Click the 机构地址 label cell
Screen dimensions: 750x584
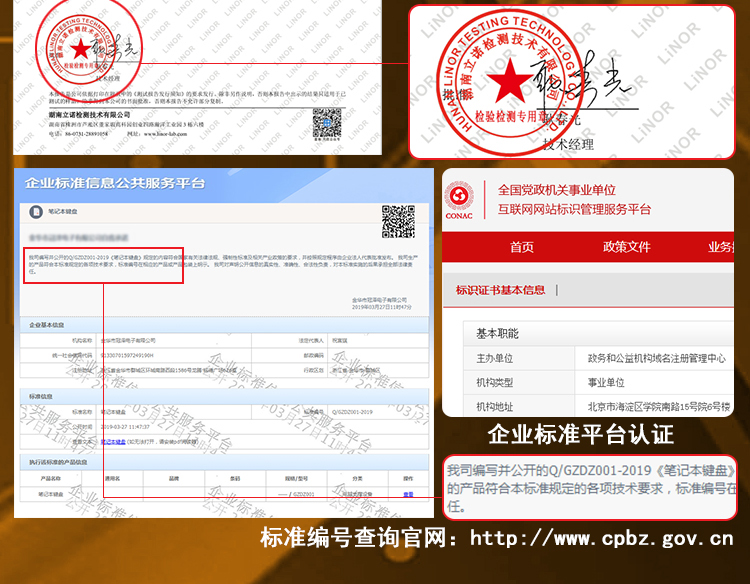click(x=519, y=407)
